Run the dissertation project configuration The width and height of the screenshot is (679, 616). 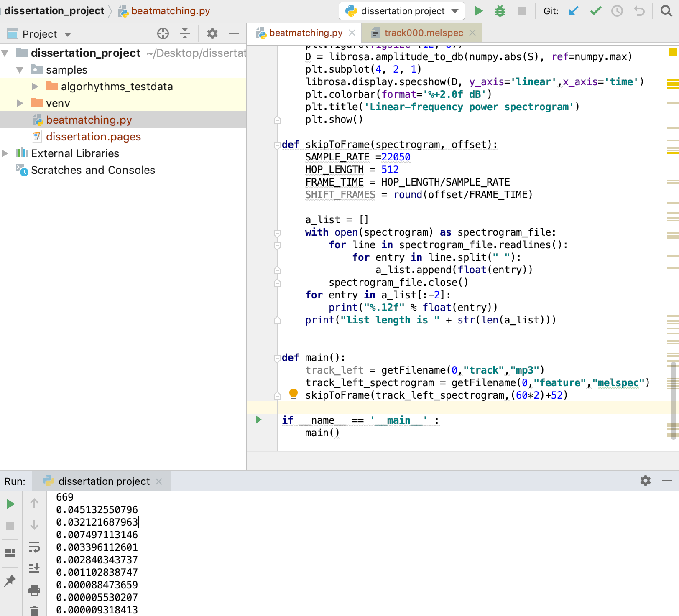[479, 11]
